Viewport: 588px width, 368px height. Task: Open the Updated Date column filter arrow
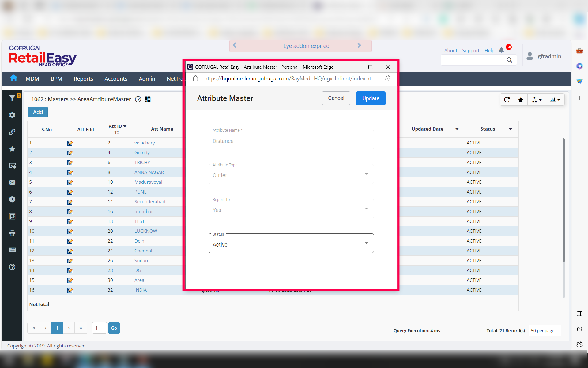[457, 129]
